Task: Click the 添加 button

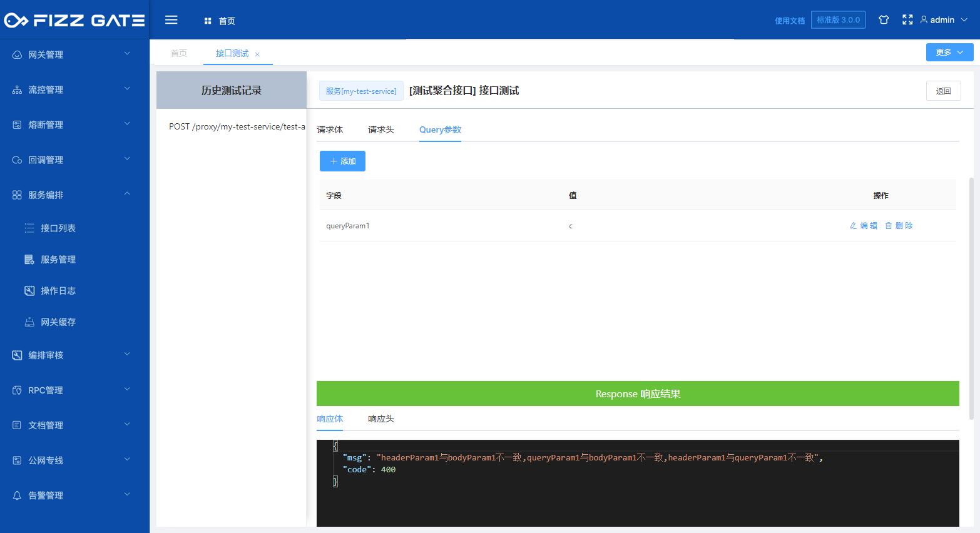Action: 342,161
